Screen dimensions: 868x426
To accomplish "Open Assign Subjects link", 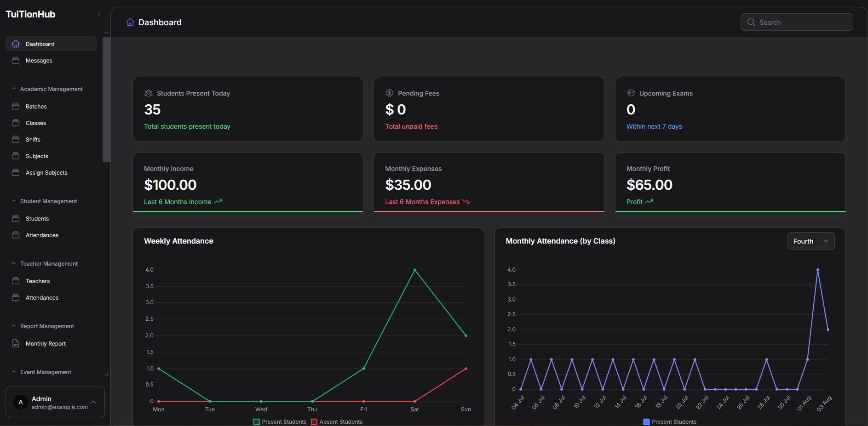I will (x=46, y=172).
